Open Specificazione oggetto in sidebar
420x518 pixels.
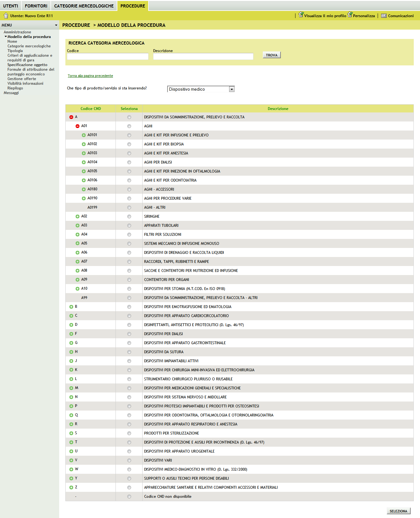[x=27, y=65]
